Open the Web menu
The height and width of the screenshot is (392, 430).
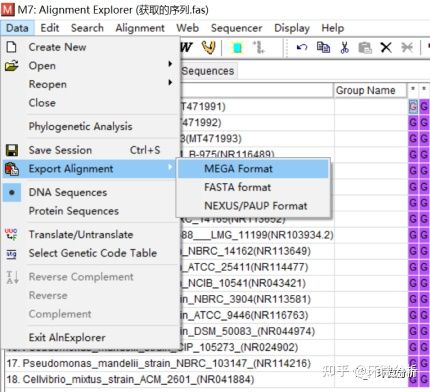[188, 28]
